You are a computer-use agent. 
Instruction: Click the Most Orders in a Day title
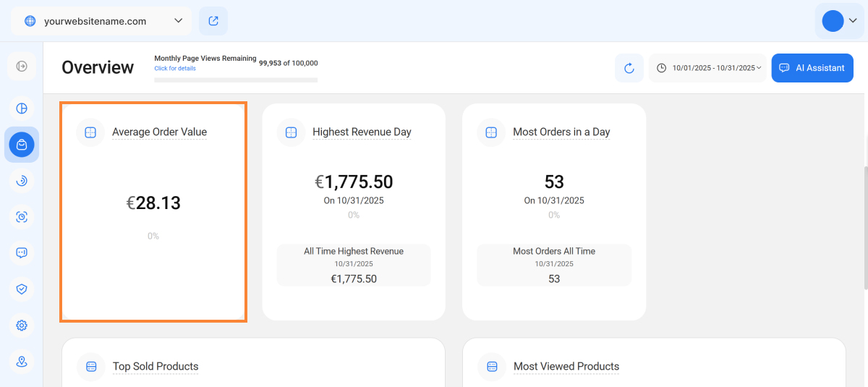coord(561,132)
